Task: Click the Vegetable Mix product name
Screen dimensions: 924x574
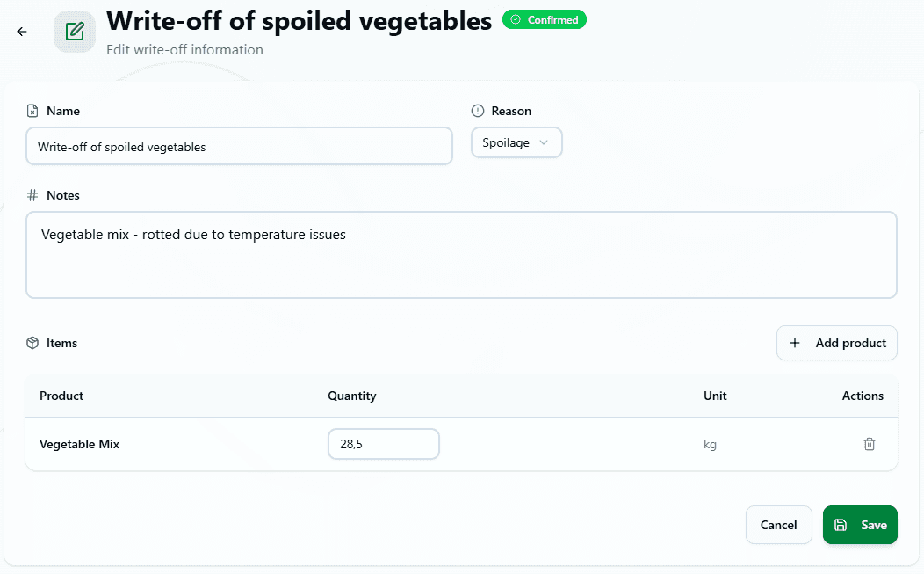Action: tap(79, 444)
